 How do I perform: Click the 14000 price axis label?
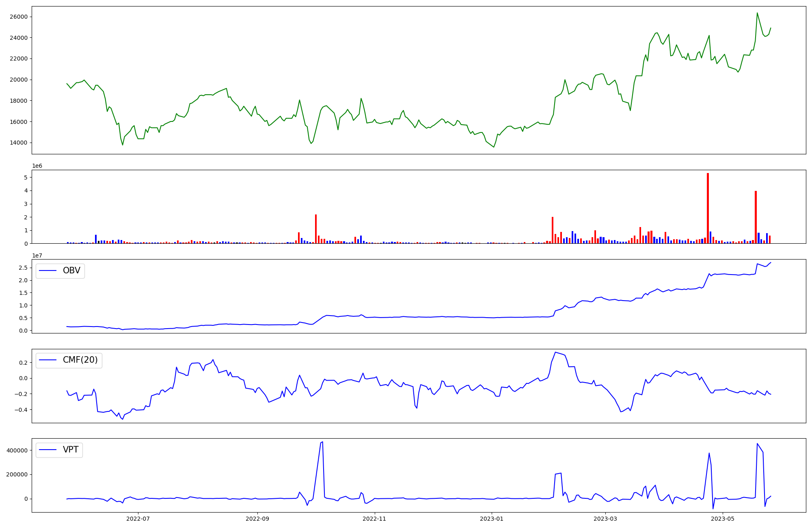pyautogui.click(x=19, y=143)
